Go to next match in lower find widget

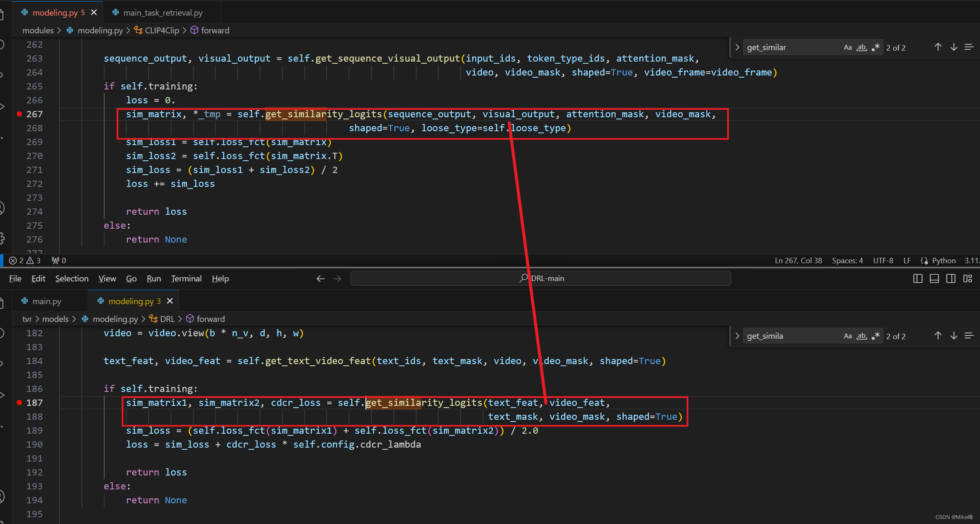[953, 336]
